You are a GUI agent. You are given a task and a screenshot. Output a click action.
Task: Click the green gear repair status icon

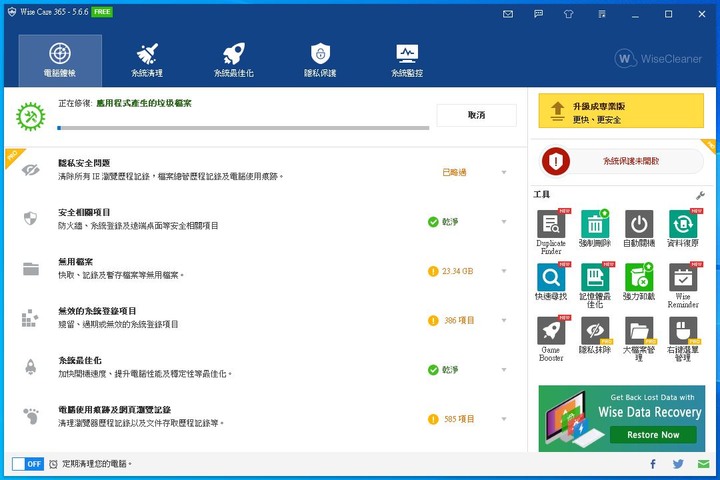(31, 116)
